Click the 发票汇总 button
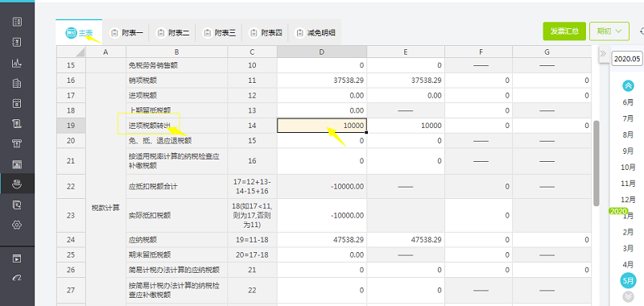The width and height of the screenshot is (644, 306). click(565, 31)
